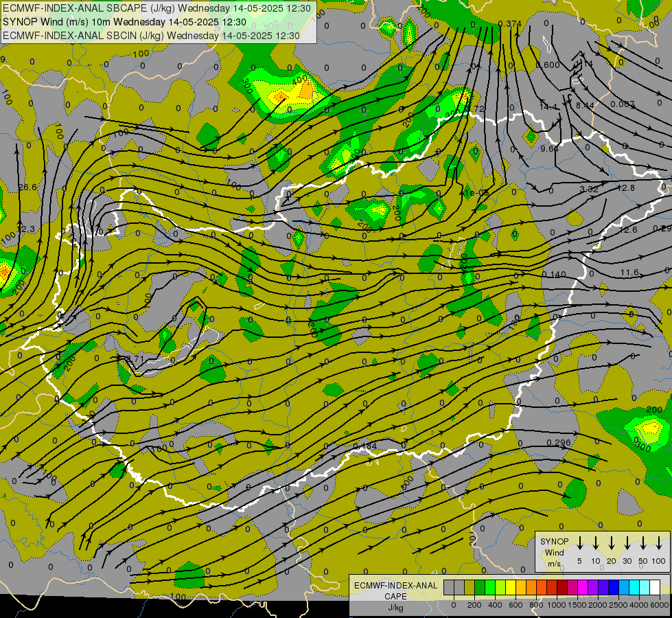
Task: Click the 12.3 value on the map
Action: [x=26, y=229]
